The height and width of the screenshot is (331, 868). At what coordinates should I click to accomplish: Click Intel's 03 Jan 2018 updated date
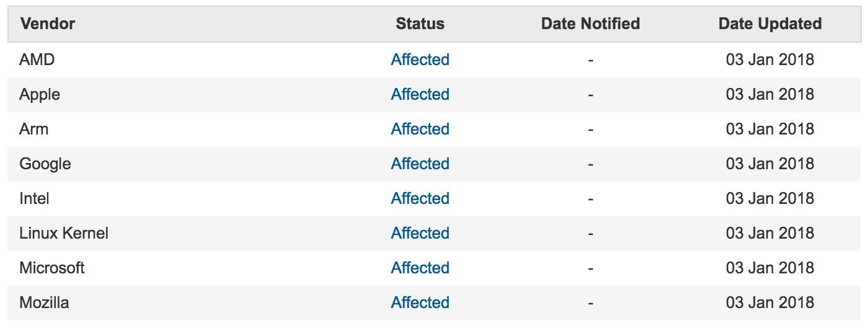coord(770,199)
